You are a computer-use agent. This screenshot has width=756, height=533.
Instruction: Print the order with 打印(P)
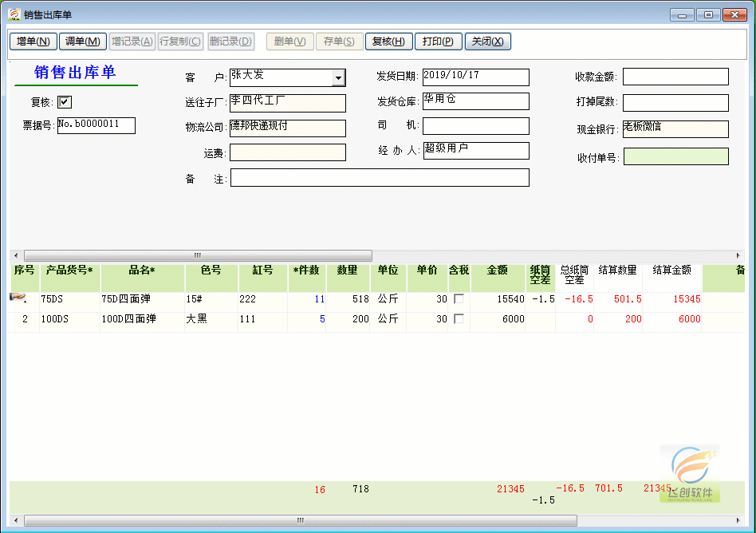pos(439,41)
